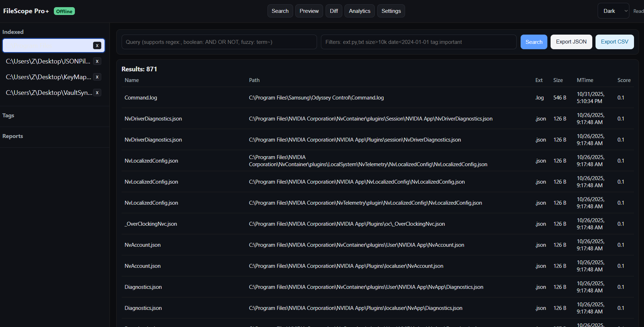
Task: Select the C:\Users\Z\Desktop\VaultSyn... folder entry
Action: (x=49, y=93)
